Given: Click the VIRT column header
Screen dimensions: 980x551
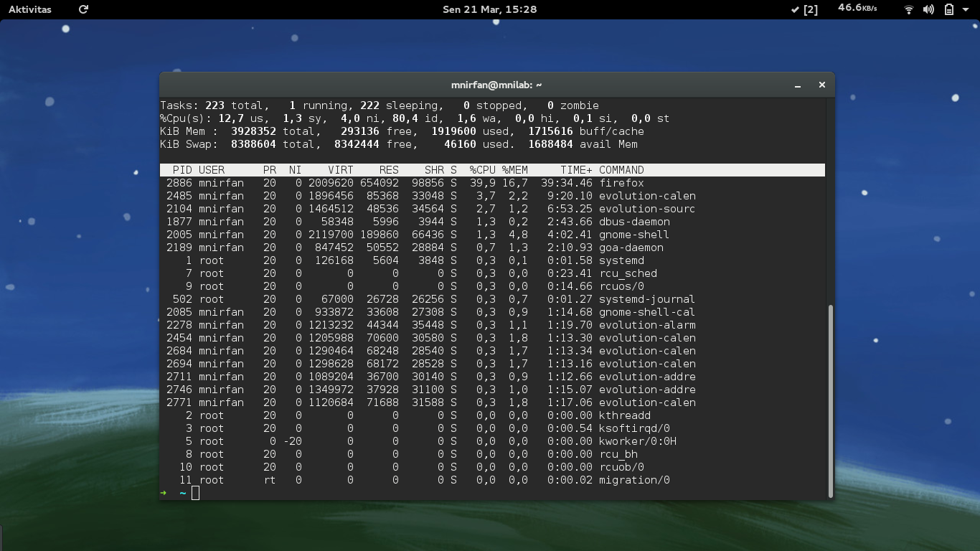Looking at the screenshot, I should coord(341,170).
